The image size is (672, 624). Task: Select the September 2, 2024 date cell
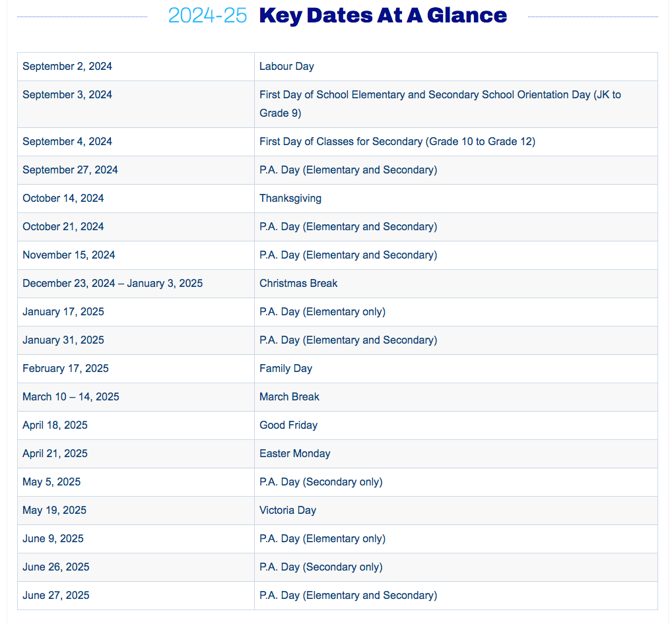tap(67, 67)
